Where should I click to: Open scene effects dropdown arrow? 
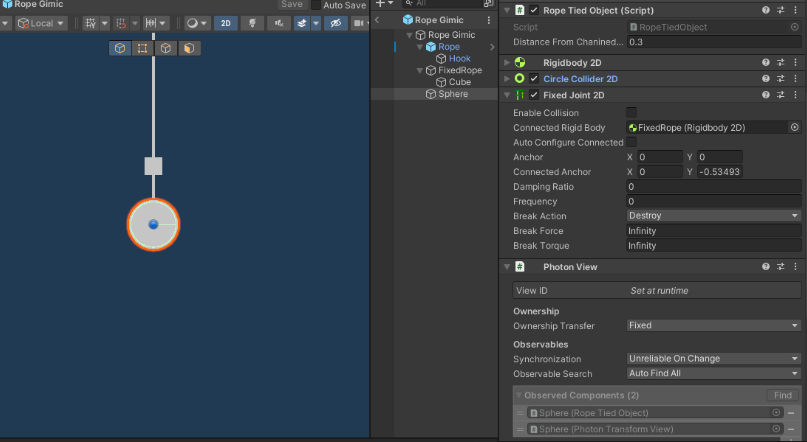point(316,23)
